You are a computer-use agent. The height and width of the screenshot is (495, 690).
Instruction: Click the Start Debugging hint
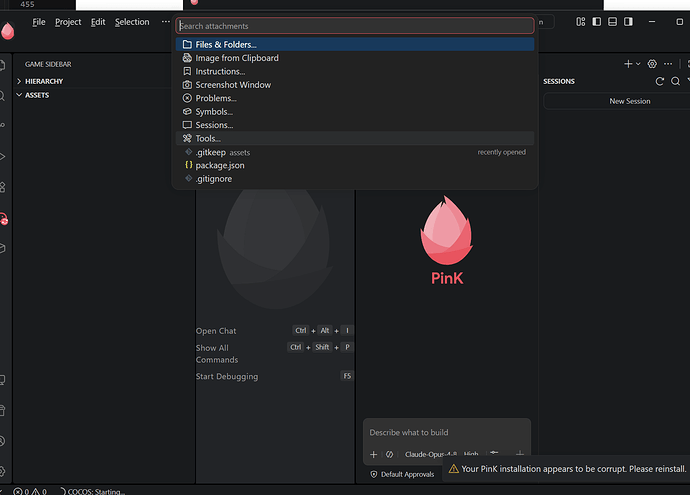227,377
